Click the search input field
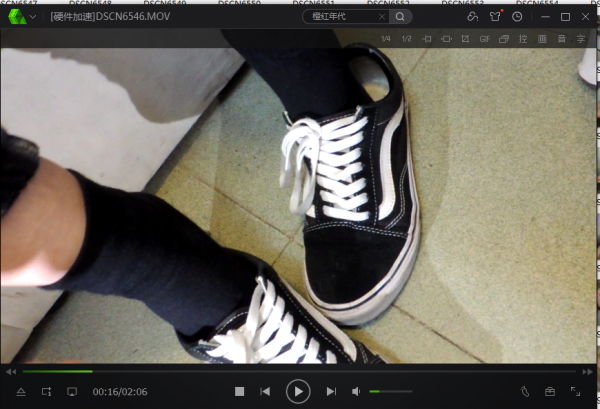This screenshot has height=409, width=600. tap(340, 17)
